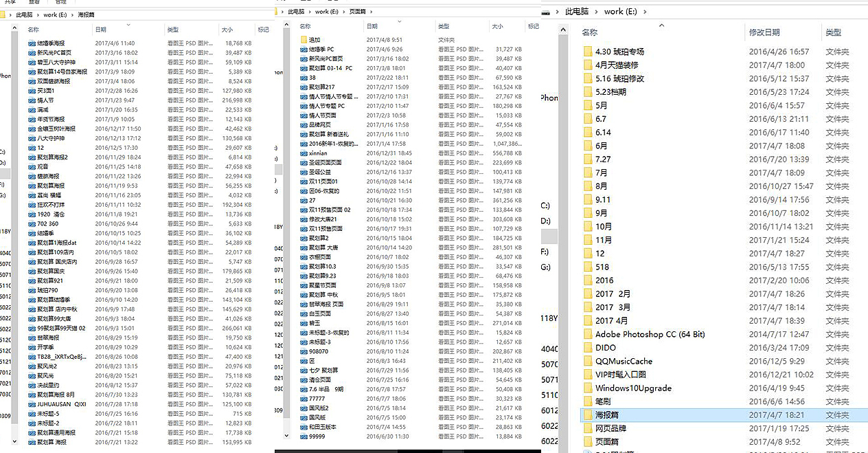Click PSD icon of 99999 file
Viewport: 868px width, 453px height.
click(x=304, y=437)
